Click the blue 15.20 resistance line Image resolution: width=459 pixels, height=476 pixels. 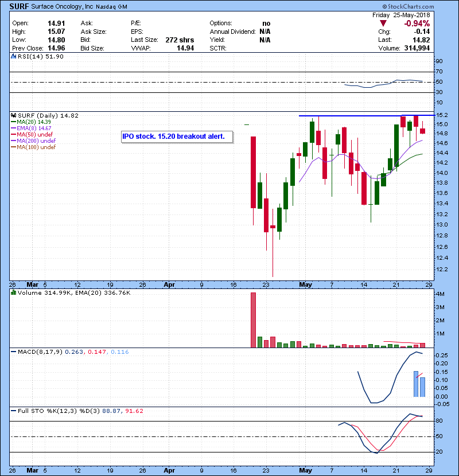click(x=367, y=115)
